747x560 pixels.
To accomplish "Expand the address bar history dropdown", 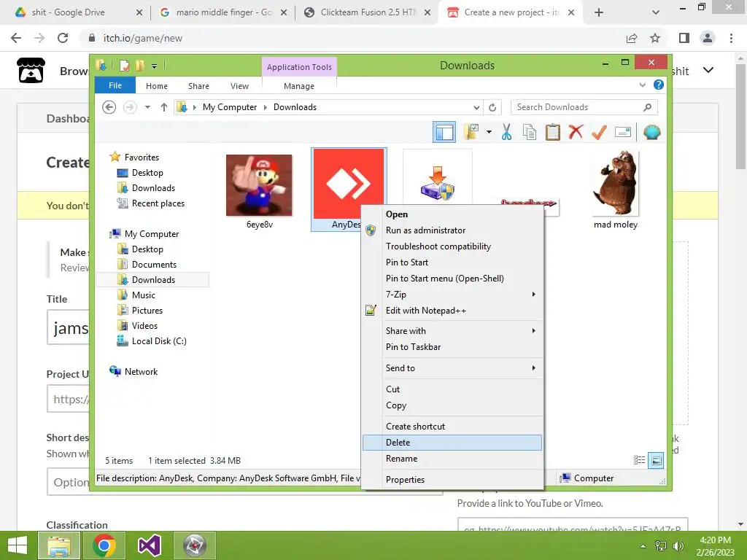I will pos(476,108).
